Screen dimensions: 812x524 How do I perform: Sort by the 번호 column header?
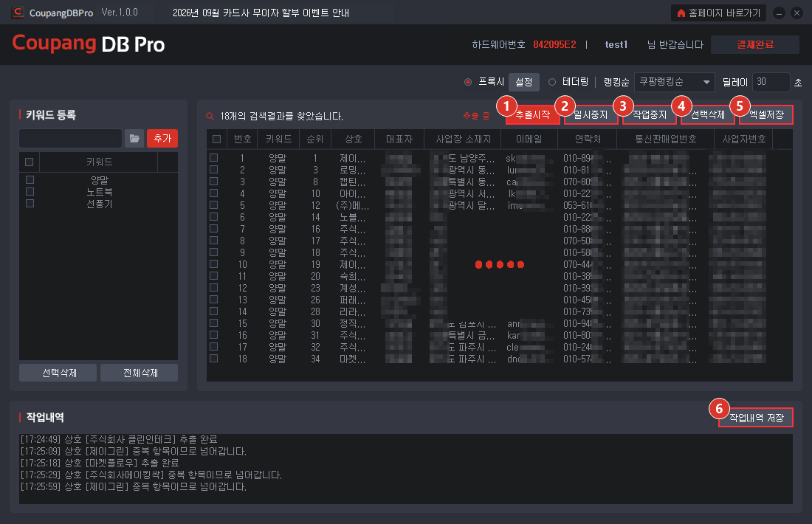tap(242, 139)
